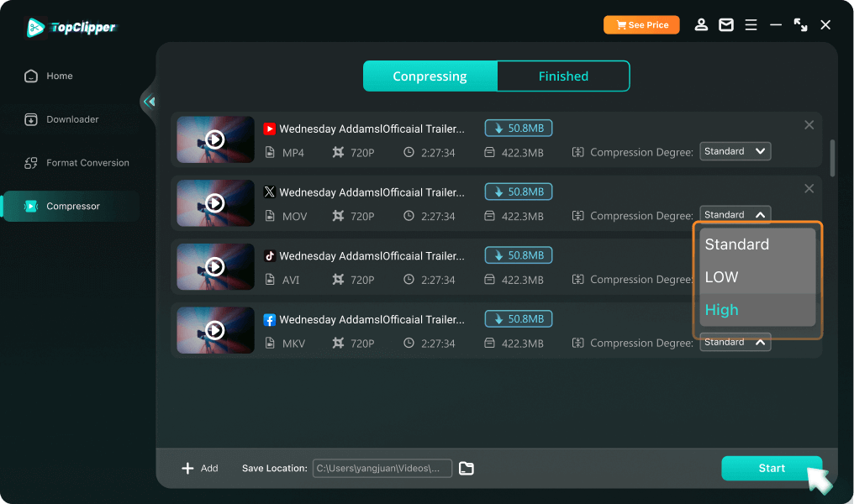Click the Save Location path field
854x504 pixels.
tap(382, 468)
